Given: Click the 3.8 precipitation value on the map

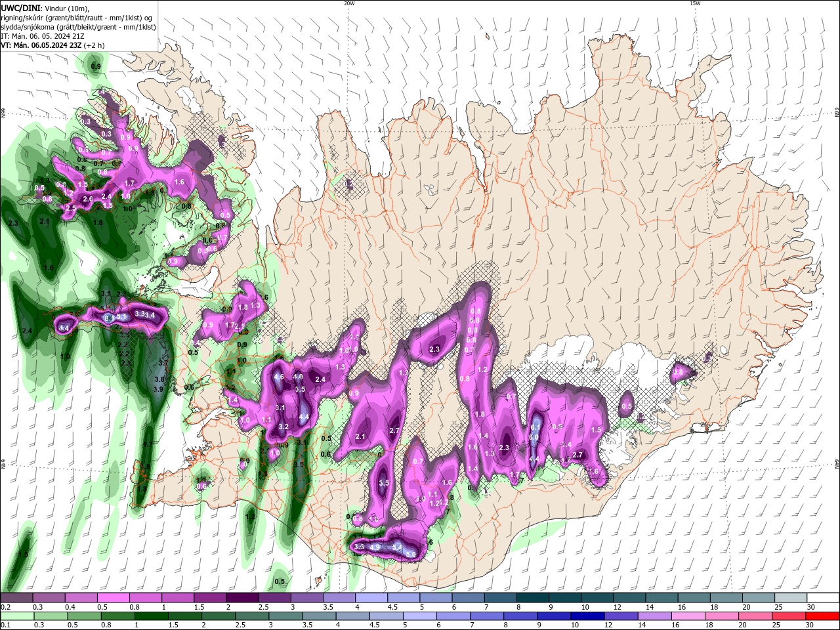Looking at the screenshot, I should coord(159,379).
